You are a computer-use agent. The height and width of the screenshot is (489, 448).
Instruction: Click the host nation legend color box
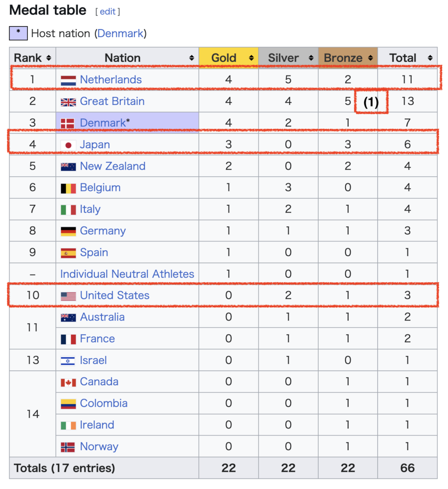[18, 33]
